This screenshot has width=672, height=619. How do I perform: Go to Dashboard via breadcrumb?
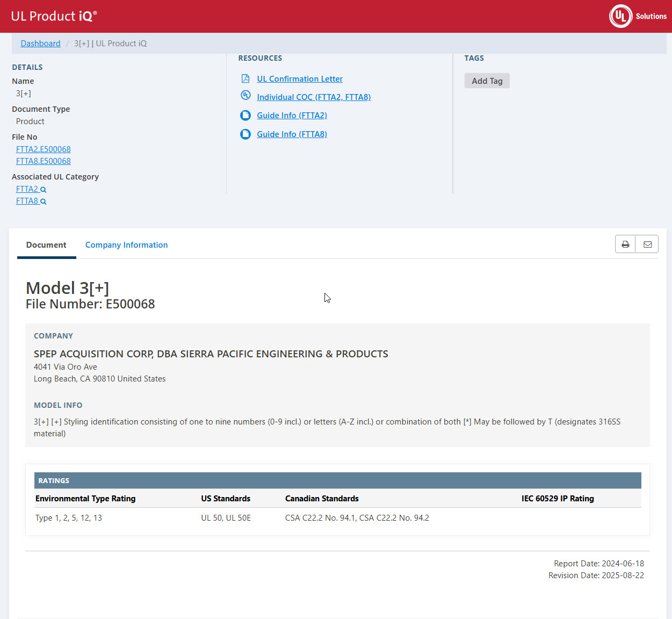click(40, 44)
